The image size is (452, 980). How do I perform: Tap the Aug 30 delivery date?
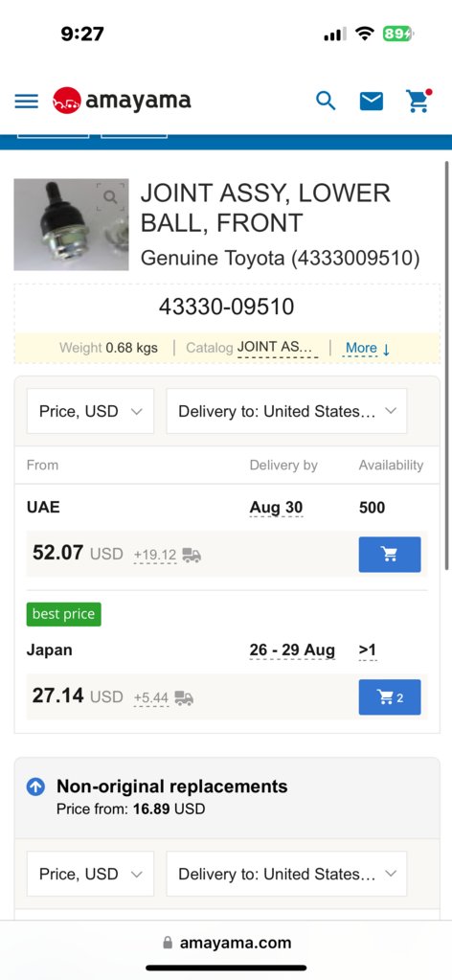pyautogui.click(x=276, y=508)
